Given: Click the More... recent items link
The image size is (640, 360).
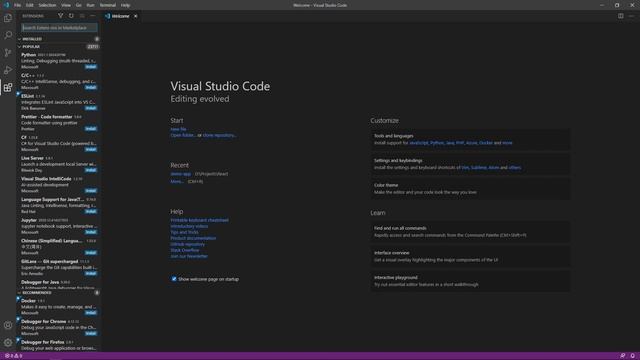Looking at the screenshot, I should click(x=177, y=181).
